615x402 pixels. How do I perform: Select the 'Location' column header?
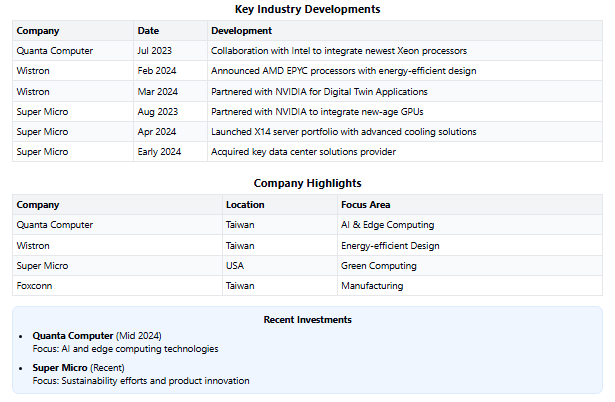pos(280,205)
